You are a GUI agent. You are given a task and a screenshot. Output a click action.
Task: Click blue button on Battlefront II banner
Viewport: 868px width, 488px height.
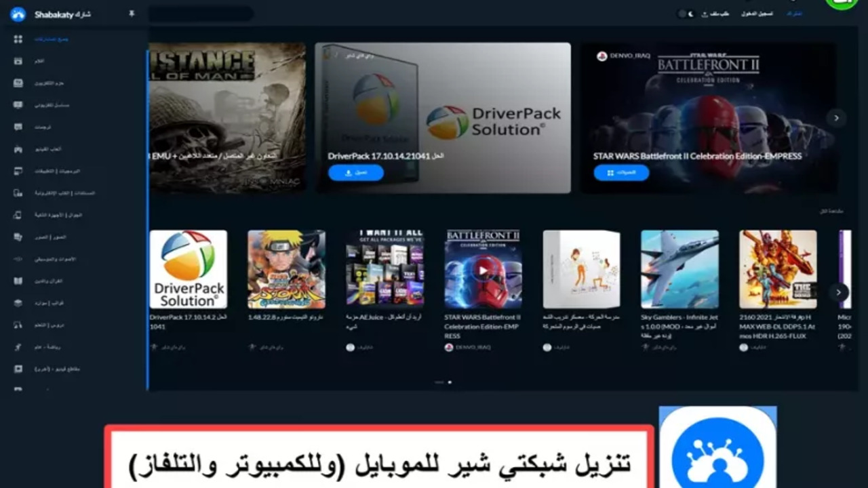(621, 173)
